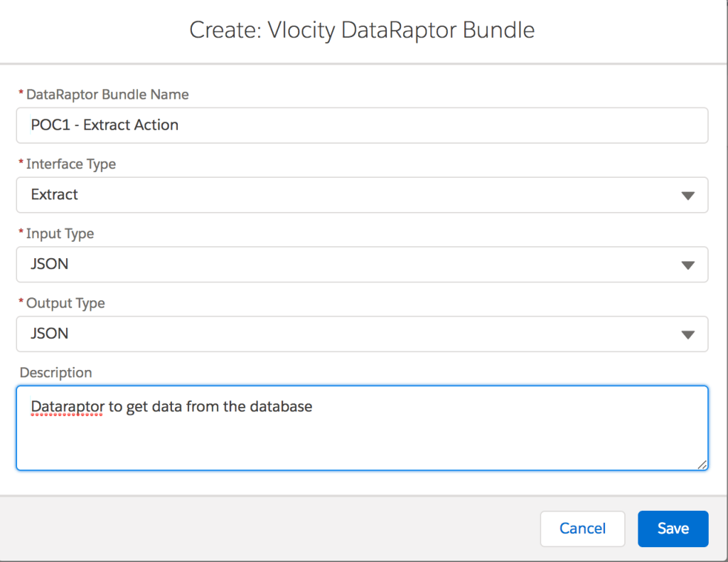
Task: Grab the Description textarea resize handle
Action: tap(702, 464)
